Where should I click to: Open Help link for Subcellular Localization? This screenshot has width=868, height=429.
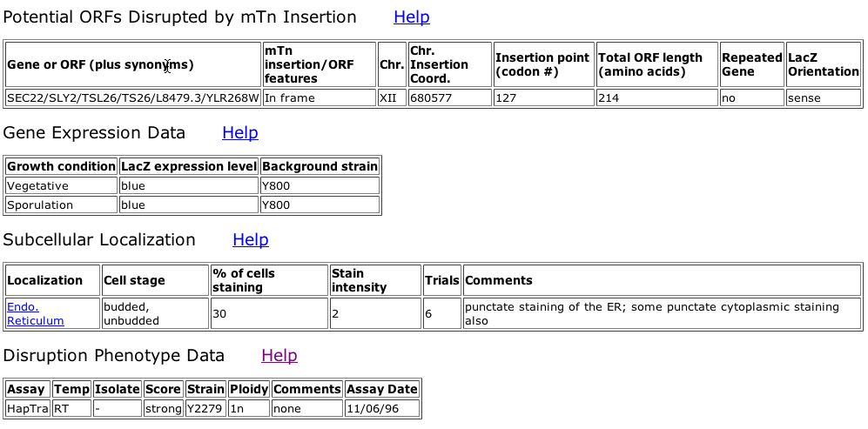(x=250, y=239)
